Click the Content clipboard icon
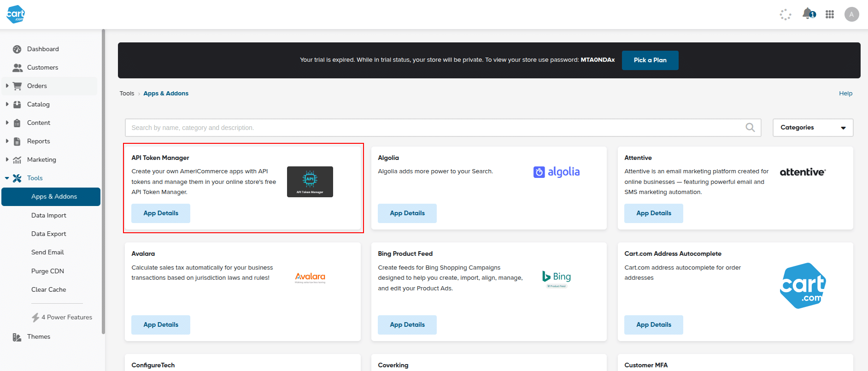This screenshot has width=868, height=371. (x=17, y=123)
